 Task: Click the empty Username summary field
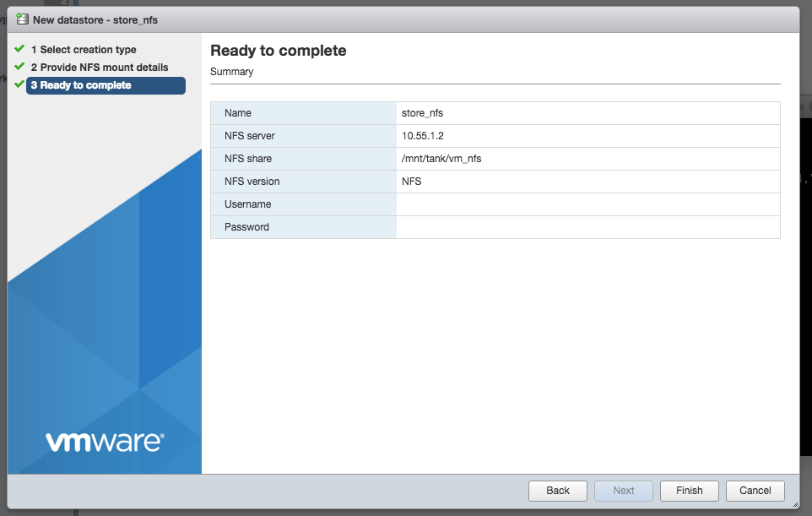pos(588,204)
